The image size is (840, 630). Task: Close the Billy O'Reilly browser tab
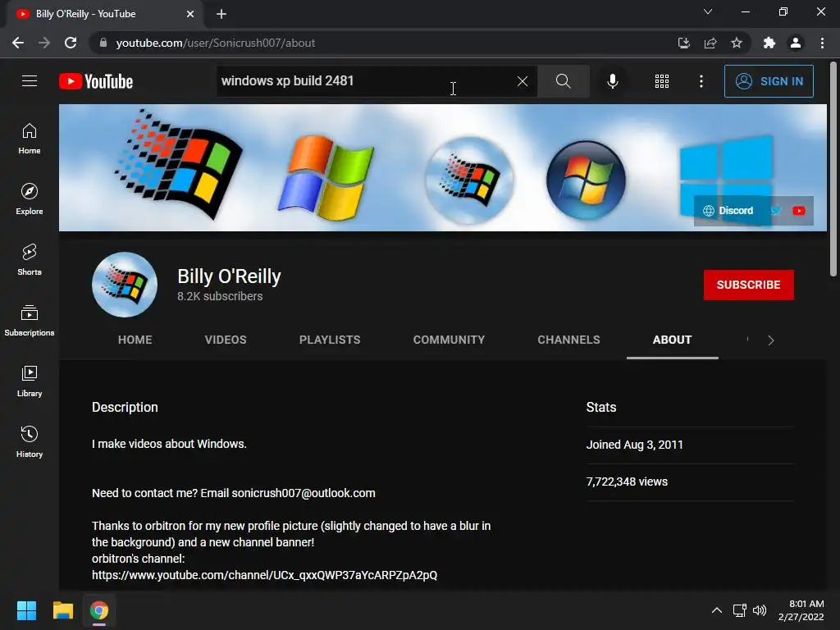189,14
